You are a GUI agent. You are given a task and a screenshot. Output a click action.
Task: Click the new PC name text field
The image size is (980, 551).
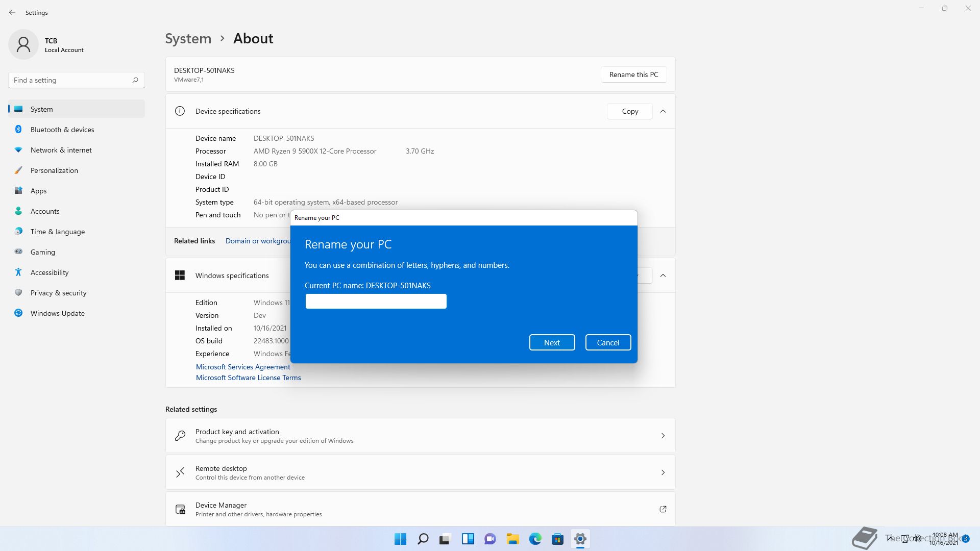point(376,301)
